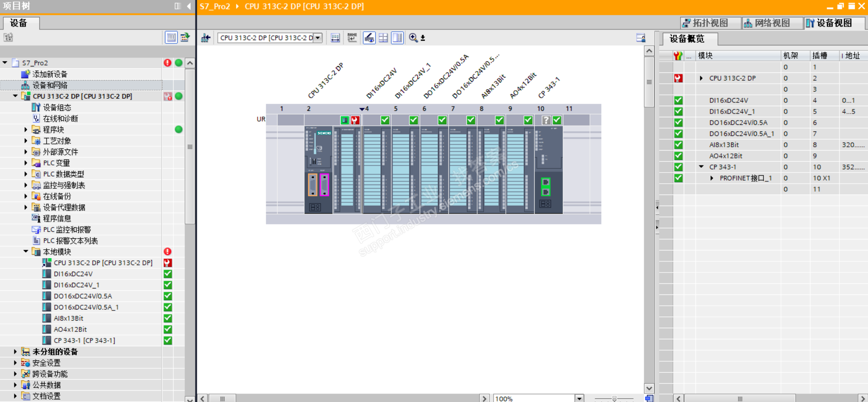Collapse the CPU 313C-2 DP device node in the tree
Viewport: 868px width, 402px height.
(x=15, y=96)
